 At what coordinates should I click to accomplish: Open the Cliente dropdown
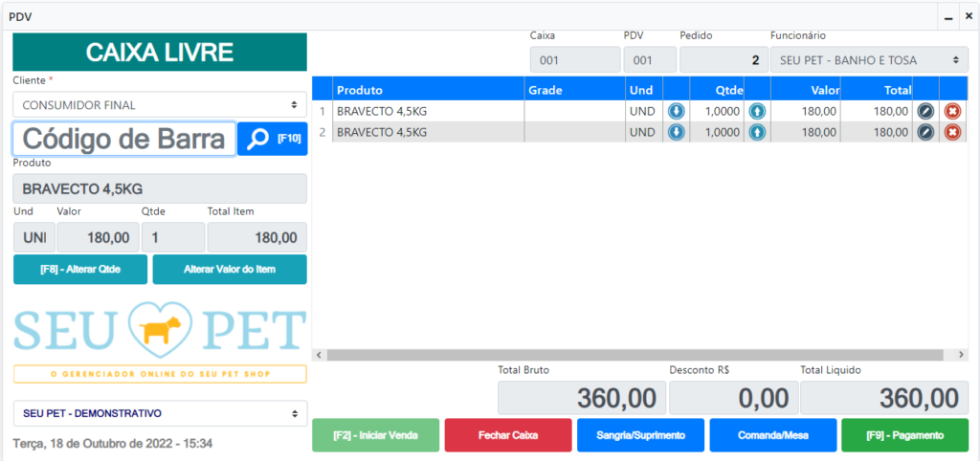pyautogui.click(x=160, y=105)
